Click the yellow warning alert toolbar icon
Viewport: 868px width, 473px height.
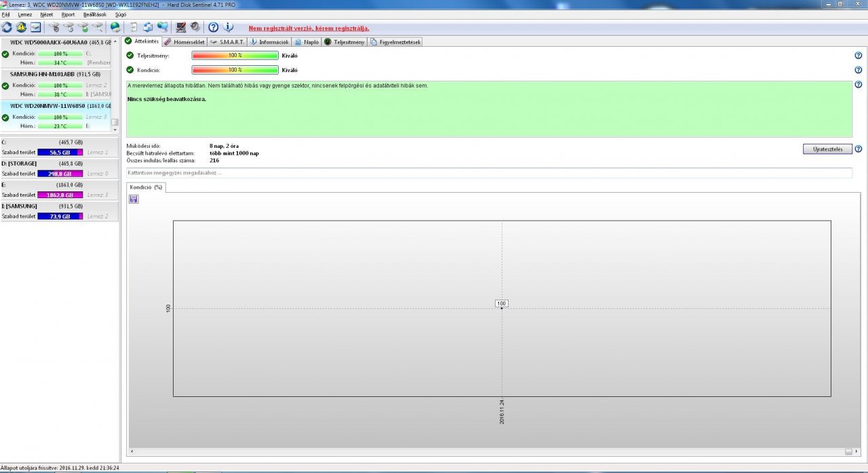pyautogui.click(x=21, y=27)
